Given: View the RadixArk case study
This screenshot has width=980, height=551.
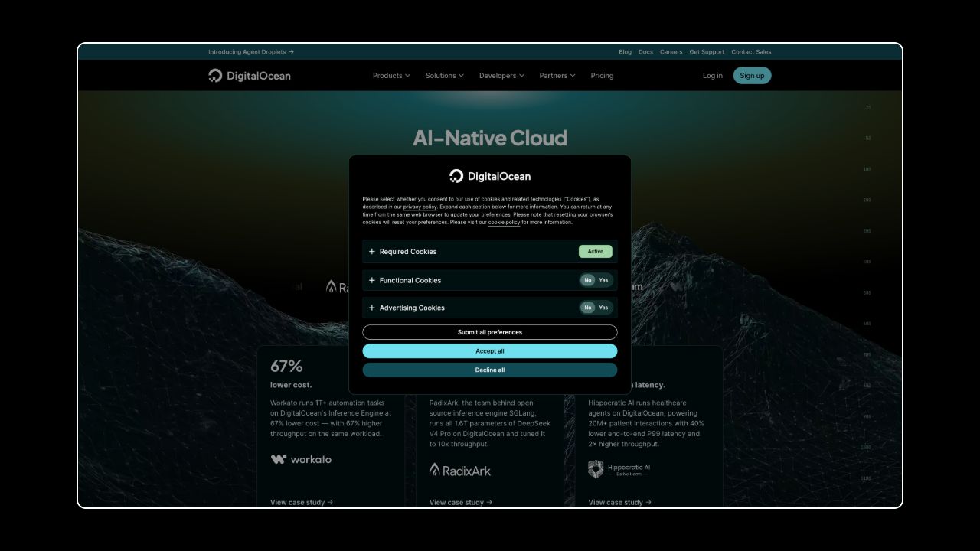Looking at the screenshot, I should (x=461, y=502).
